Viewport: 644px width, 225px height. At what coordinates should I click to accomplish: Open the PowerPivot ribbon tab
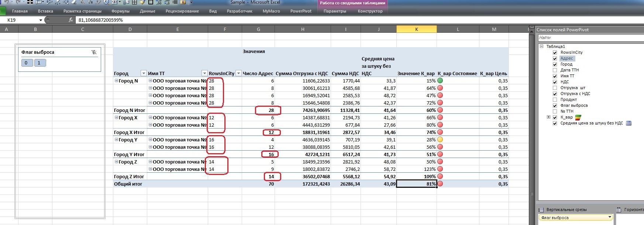coord(301,11)
